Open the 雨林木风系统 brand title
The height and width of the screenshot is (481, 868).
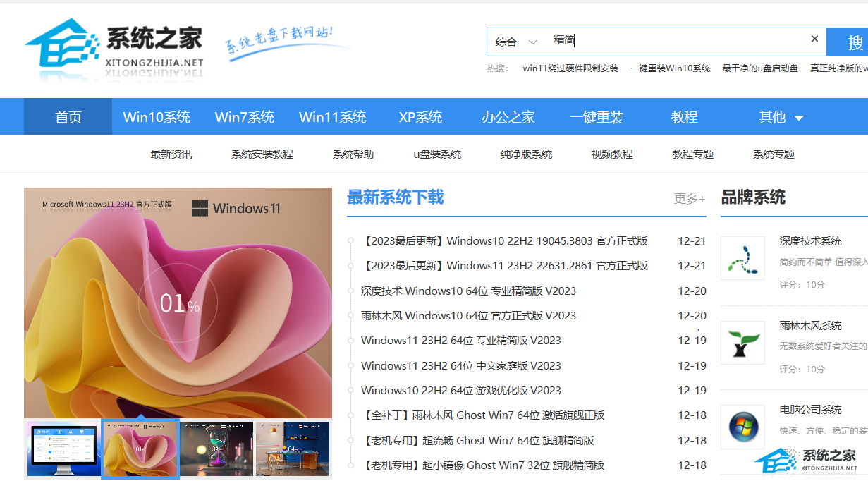810,325
